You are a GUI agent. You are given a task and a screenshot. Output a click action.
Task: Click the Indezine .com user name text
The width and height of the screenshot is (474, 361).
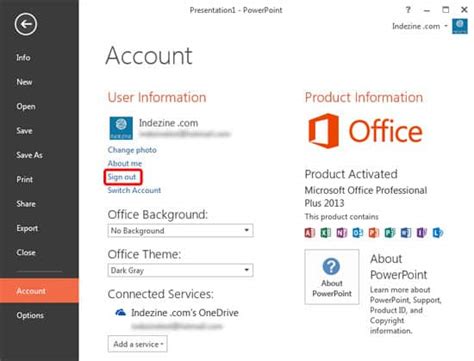tap(169, 123)
